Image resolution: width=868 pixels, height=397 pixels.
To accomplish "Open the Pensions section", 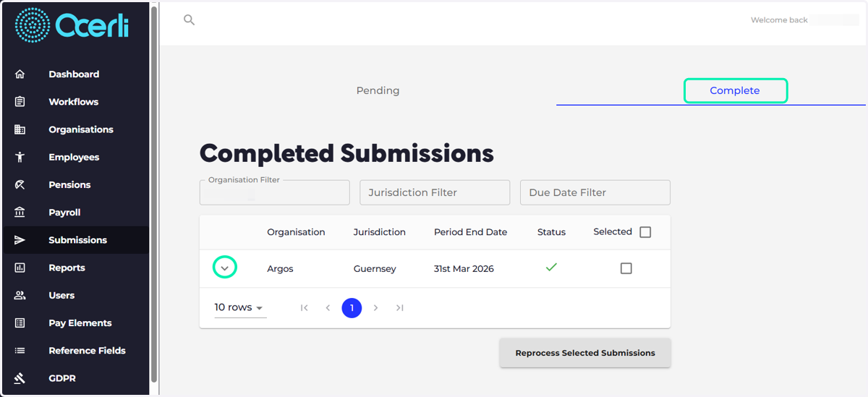I will pos(69,184).
